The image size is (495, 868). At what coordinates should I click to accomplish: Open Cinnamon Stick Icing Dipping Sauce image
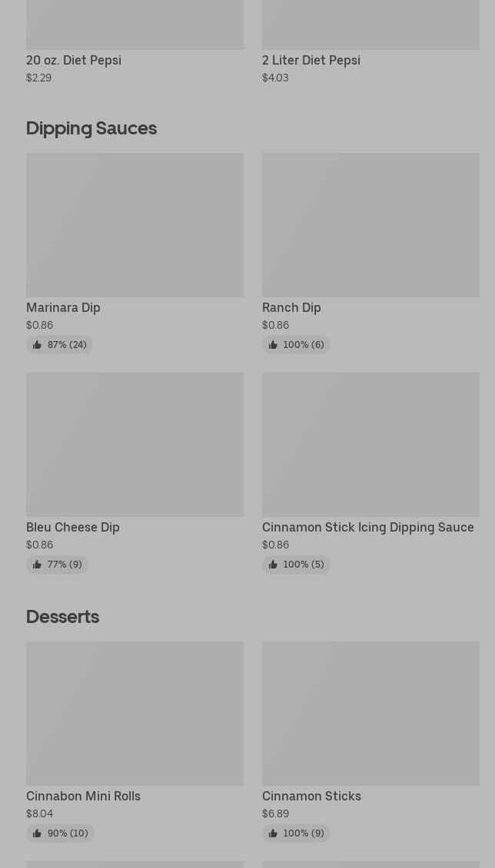(x=370, y=444)
